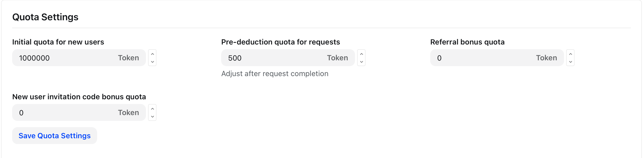Click the "Pre-deduction quota for requests" label
Image resolution: width=644 pixels, height=158 pixels.
(x=281, y=42)
